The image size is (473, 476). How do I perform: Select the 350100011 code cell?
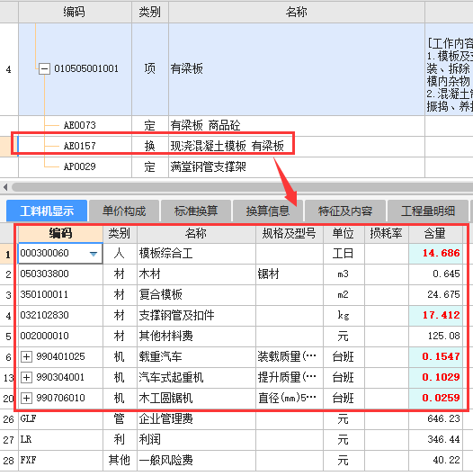tap(60, 295)
